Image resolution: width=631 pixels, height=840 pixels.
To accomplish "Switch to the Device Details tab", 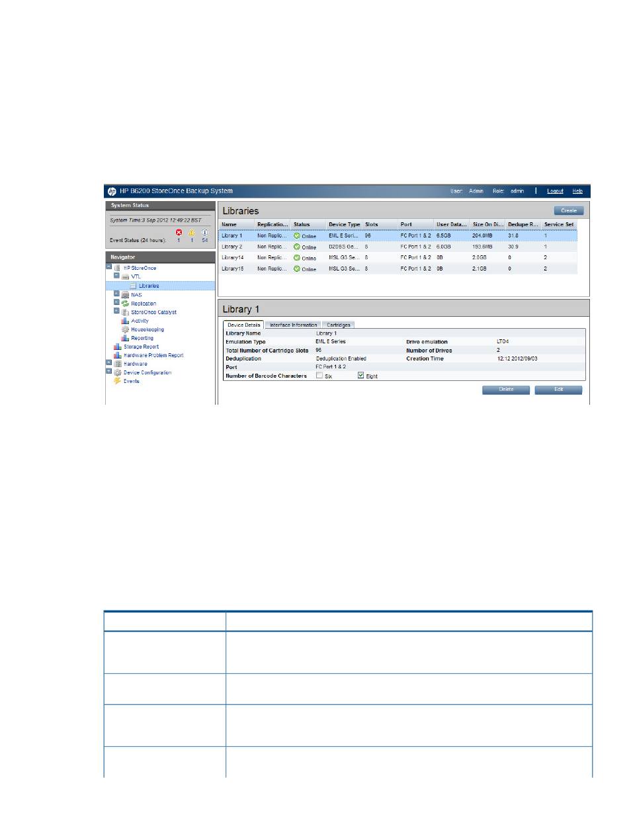I will 243,325.
